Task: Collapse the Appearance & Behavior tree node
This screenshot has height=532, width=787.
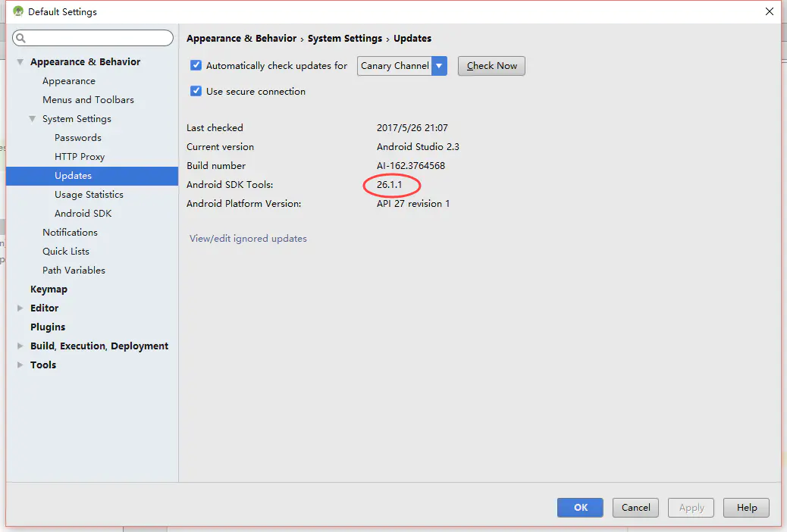Action: pos(20,61)
